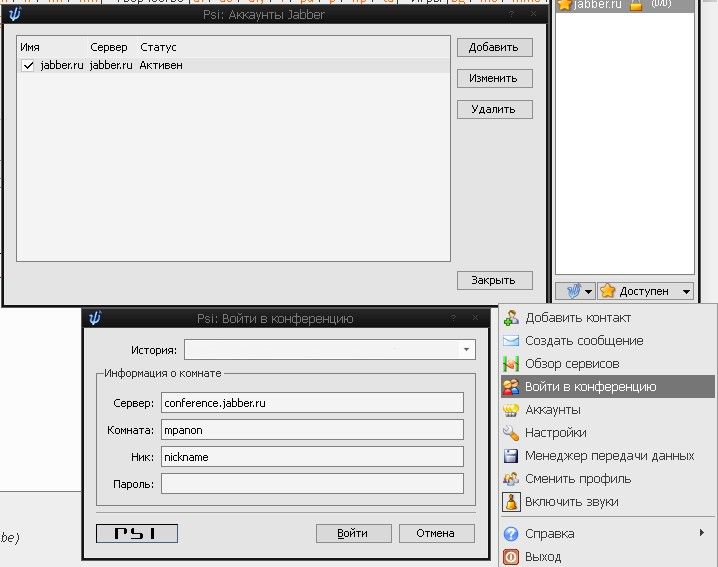
Task: Choose Создать сообщение from menu
Action: coord(608,341)
